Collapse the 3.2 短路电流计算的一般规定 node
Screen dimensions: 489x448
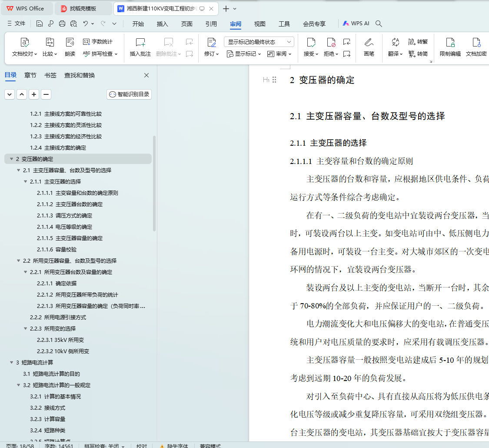click(x=18, y=385)
